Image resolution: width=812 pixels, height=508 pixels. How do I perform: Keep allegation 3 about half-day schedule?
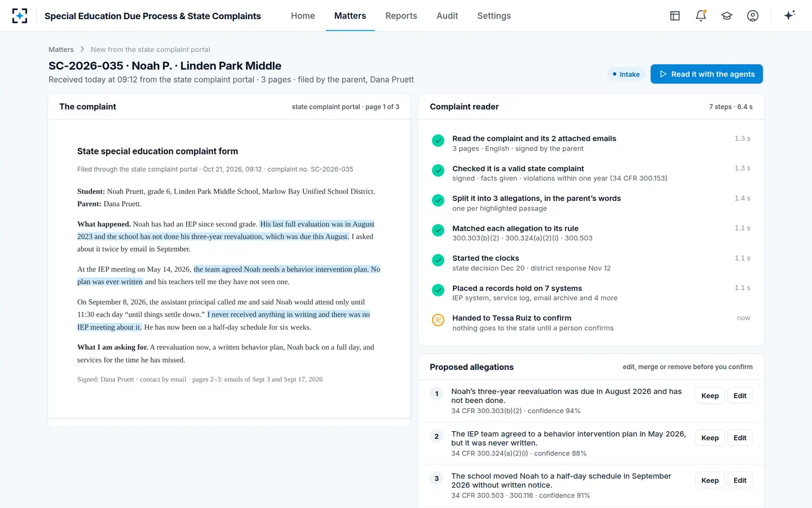click(710, 480)
